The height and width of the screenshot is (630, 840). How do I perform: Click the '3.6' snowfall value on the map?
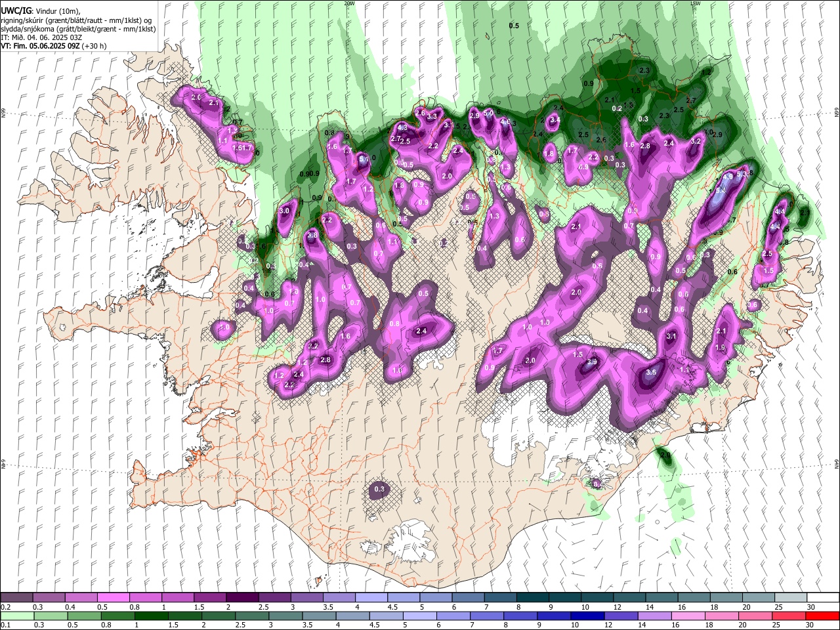(651, 372)
